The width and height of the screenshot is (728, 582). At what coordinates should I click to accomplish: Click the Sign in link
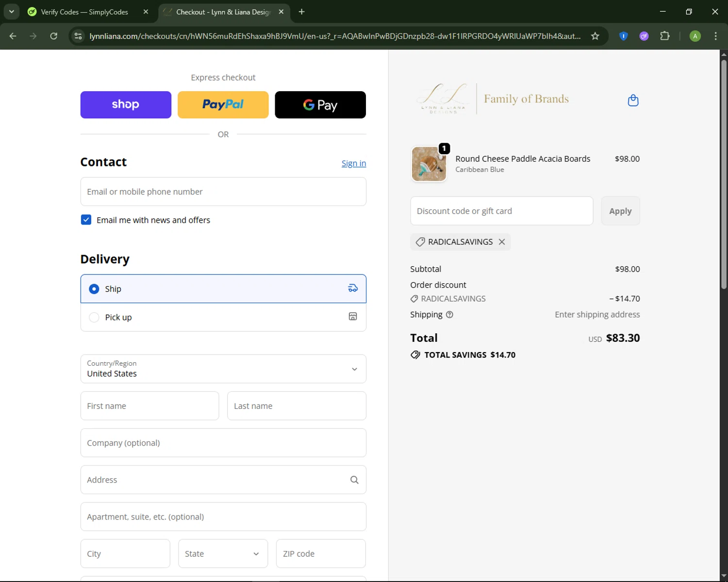pyautogui.click(x=354, y=163)
